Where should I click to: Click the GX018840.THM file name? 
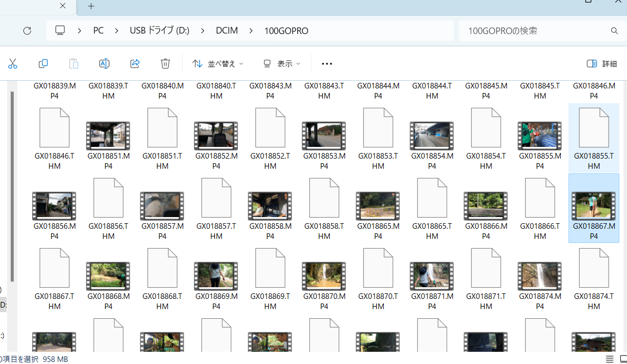(x=216, y=90)
